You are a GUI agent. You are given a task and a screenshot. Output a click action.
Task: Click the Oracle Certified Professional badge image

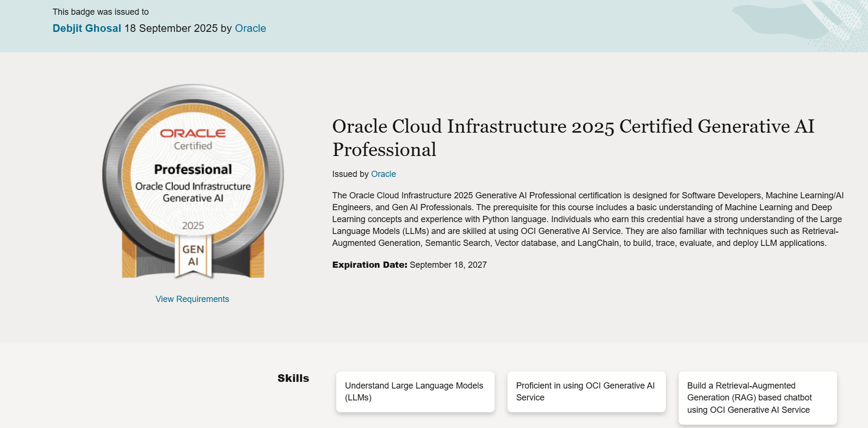(x=193, y=181)
